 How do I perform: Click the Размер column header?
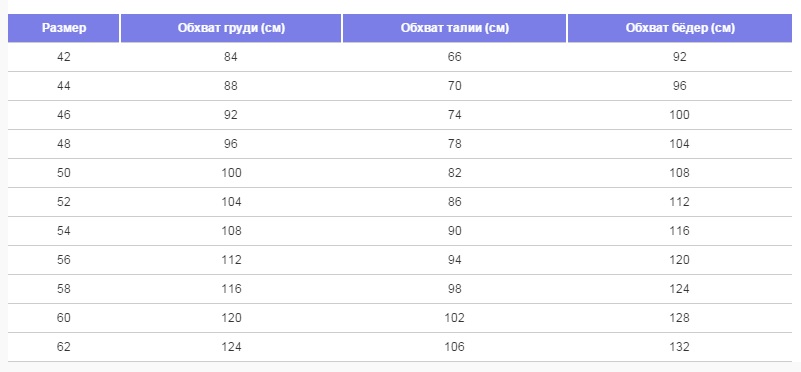click(64, 28)
